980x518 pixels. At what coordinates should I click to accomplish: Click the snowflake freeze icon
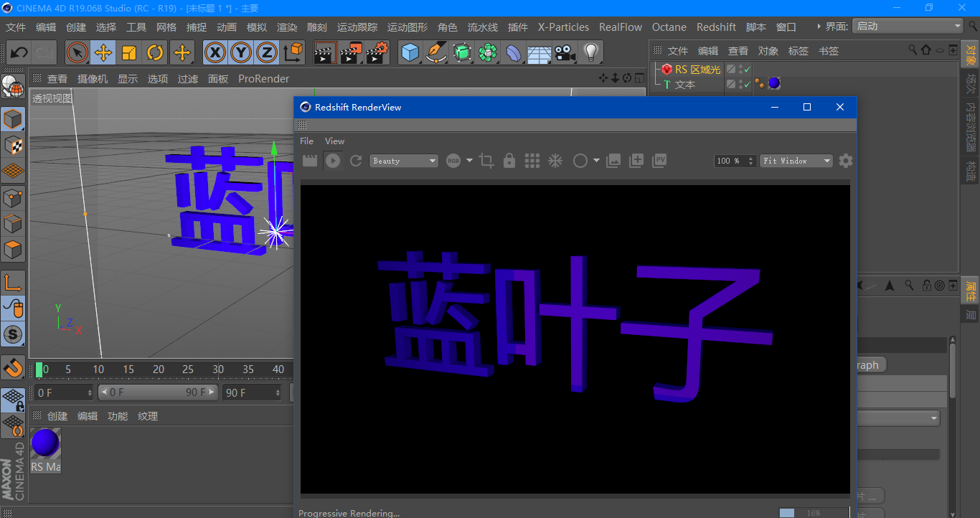point(555,161)
